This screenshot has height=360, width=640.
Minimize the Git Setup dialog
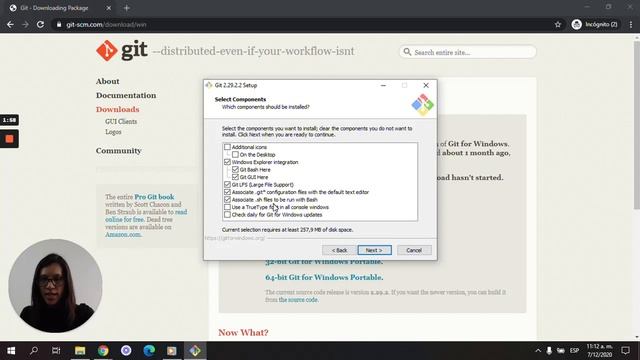point(383,85)
